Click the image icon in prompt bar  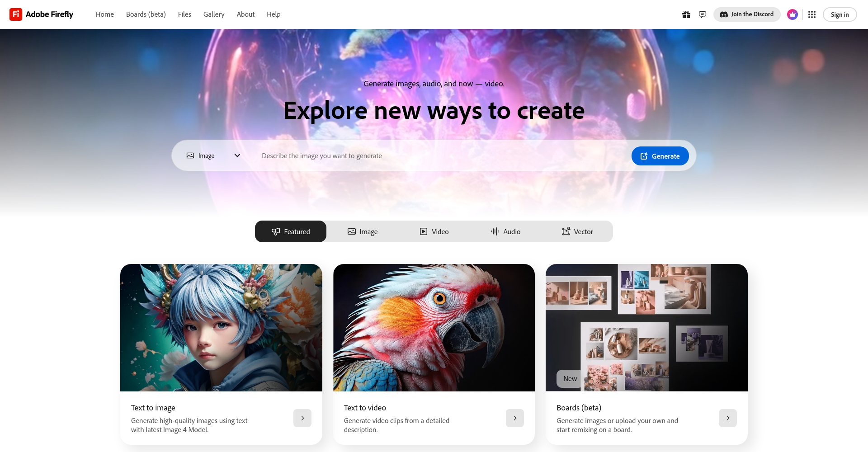tap(190, 155)
